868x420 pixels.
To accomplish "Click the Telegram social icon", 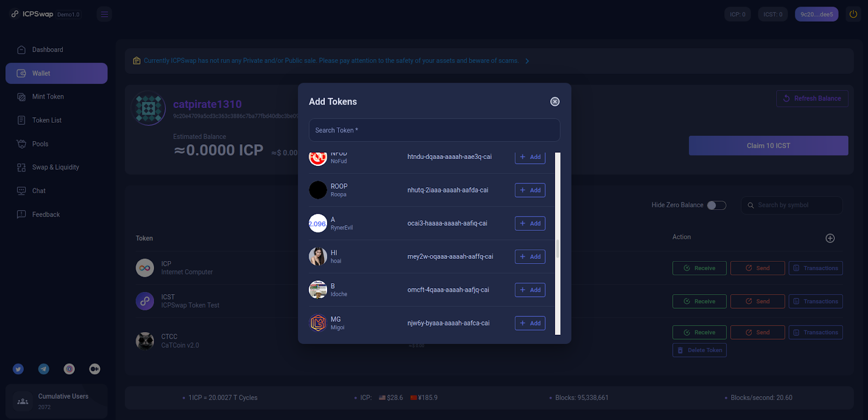I will click(x=44, y=369).
